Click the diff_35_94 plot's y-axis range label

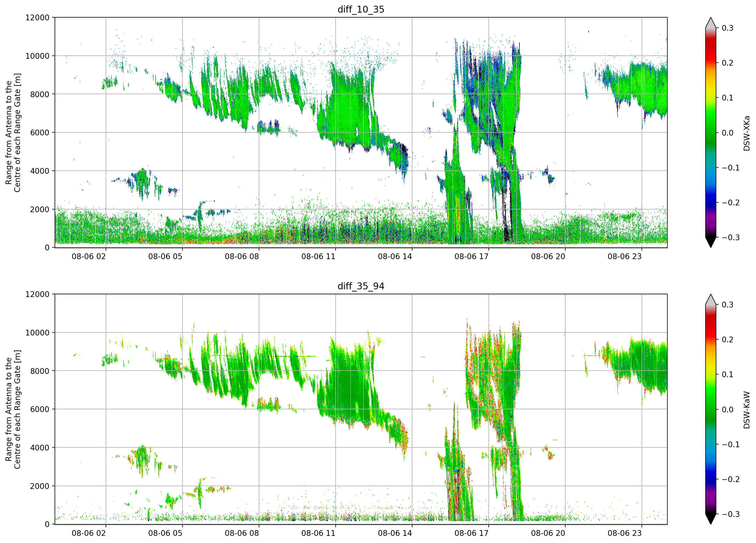tap(13, 410)
